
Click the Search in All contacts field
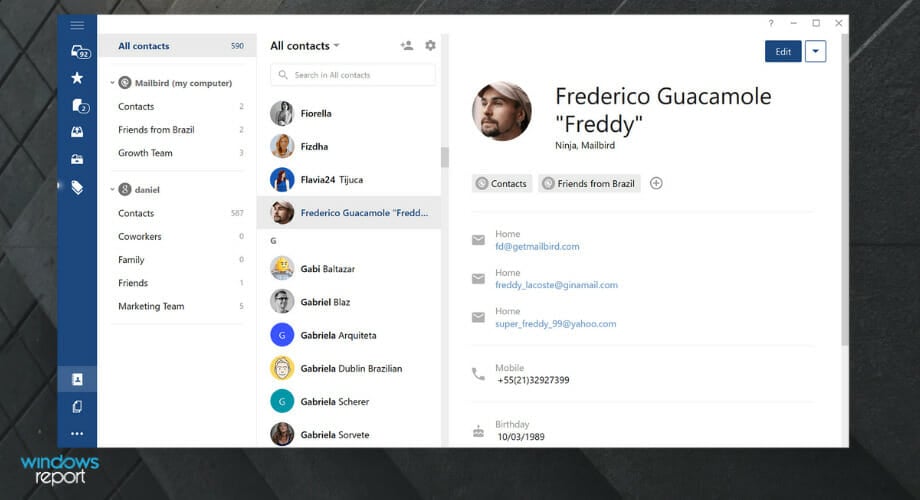353,75
